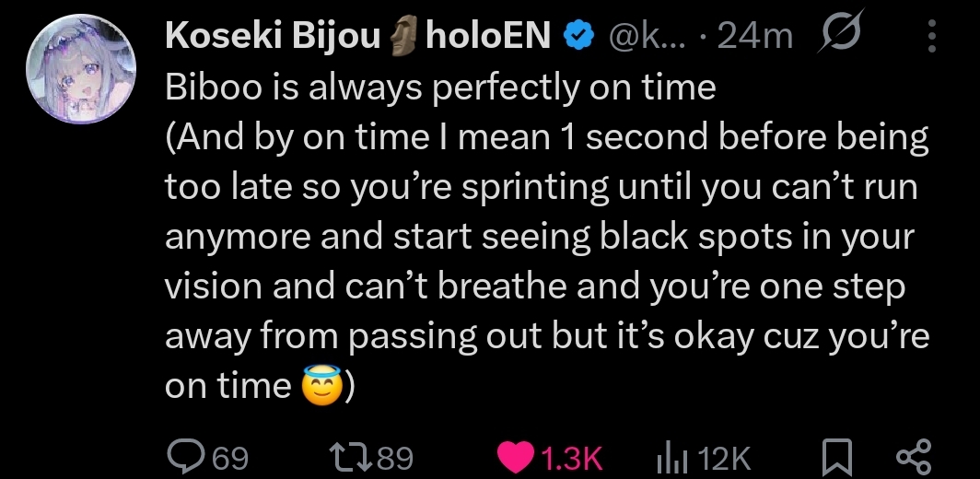Click the moai emoji in the name

click(403, 36)
